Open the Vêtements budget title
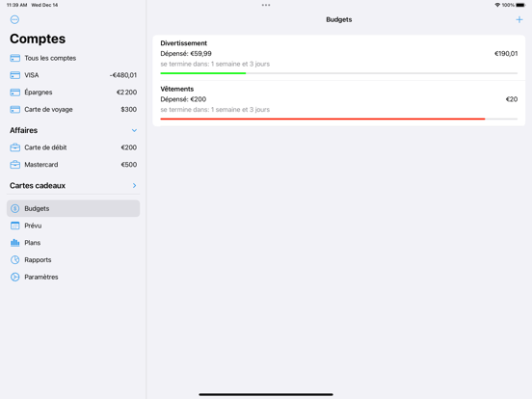 (x=177, y=89)
